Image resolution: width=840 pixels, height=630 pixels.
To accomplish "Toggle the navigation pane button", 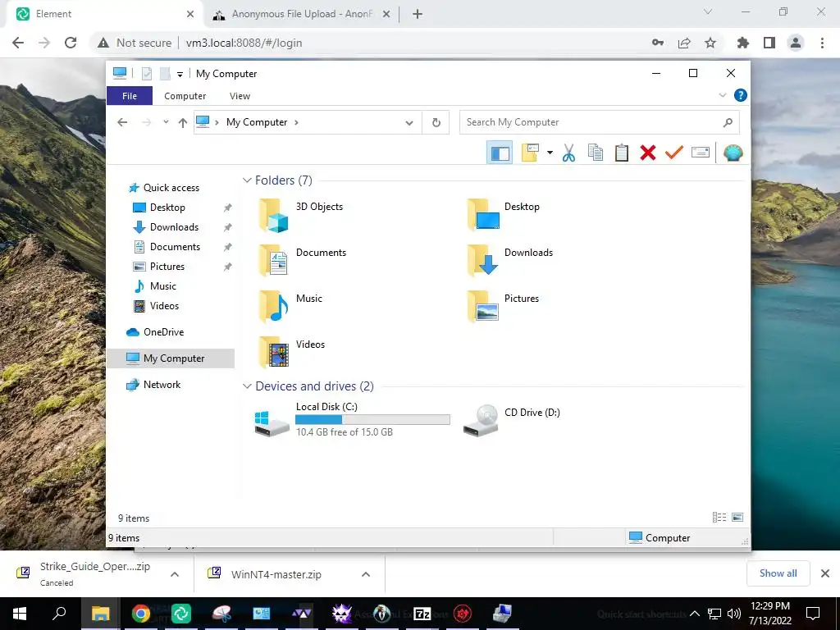I will (500, 153).
